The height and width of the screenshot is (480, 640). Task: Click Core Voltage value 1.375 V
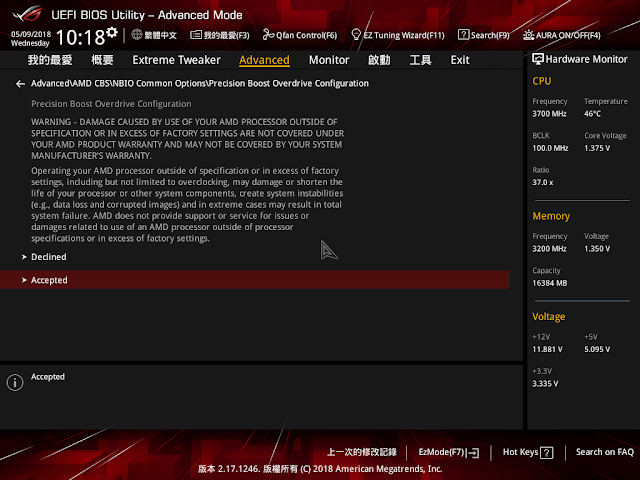597,148
